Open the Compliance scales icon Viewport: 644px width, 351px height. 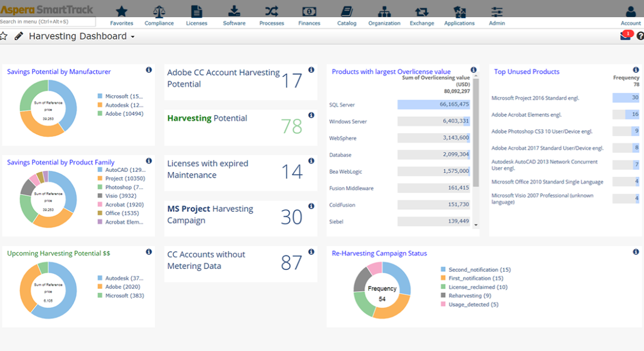tap(159, 12)
